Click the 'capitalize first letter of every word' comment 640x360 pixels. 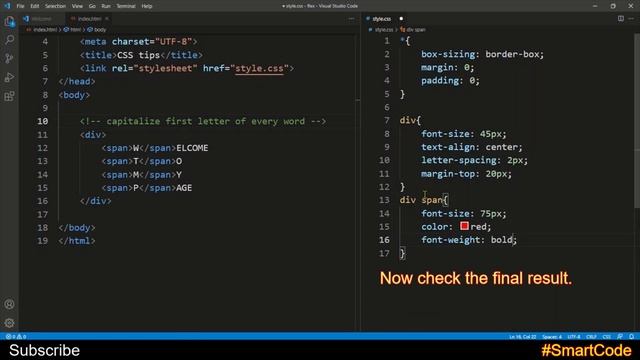(203, 121)
